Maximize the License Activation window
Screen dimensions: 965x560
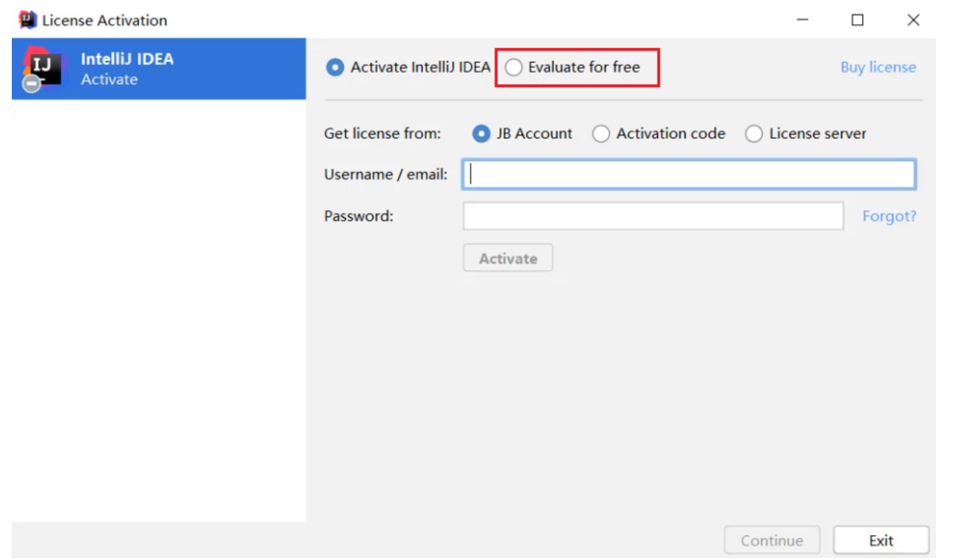(857, 20)
